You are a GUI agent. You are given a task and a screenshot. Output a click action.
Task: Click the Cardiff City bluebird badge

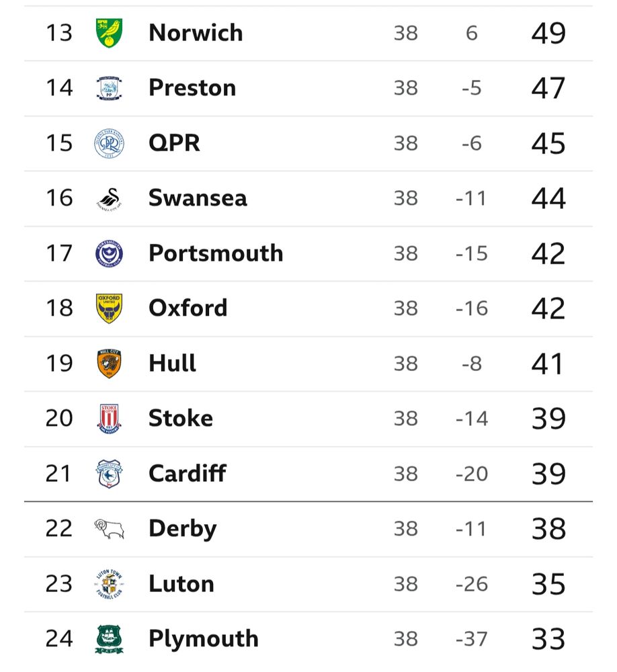click(x=109, y=474)
